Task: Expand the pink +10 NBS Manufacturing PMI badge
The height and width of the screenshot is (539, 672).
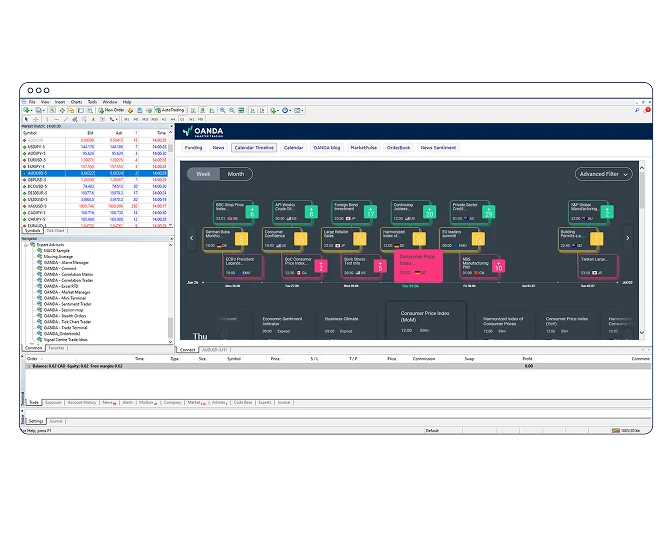Action: pos(498,266)
